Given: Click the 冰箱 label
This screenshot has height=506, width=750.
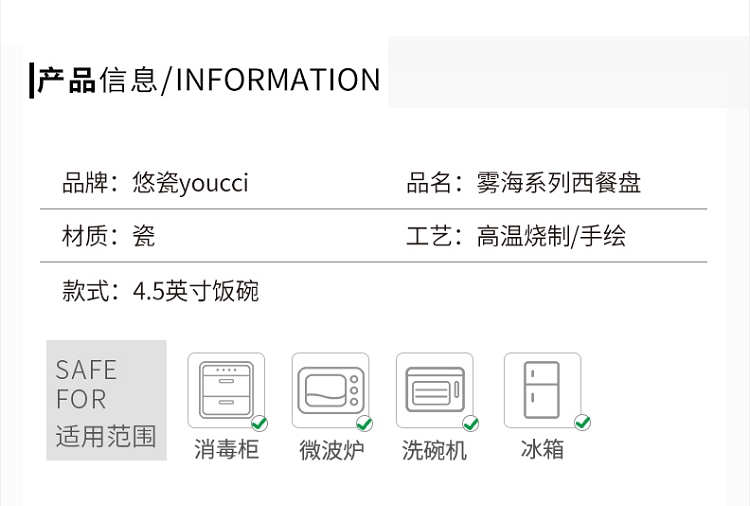Looking at the screenshot, I should point(542,450).
